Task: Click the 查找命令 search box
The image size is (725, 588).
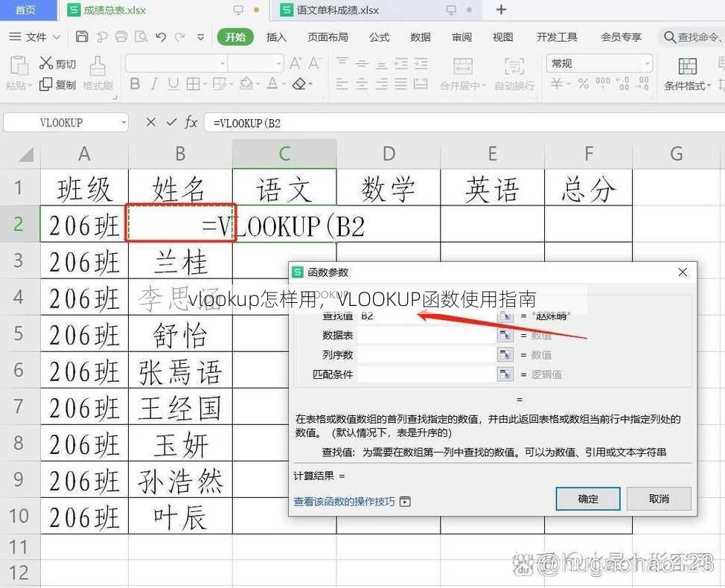Action: pyautogui.click(x=692, y=37)
